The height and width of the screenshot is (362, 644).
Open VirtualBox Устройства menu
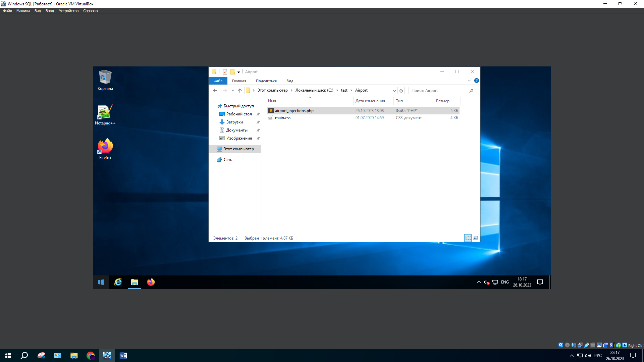coord(69,11)
